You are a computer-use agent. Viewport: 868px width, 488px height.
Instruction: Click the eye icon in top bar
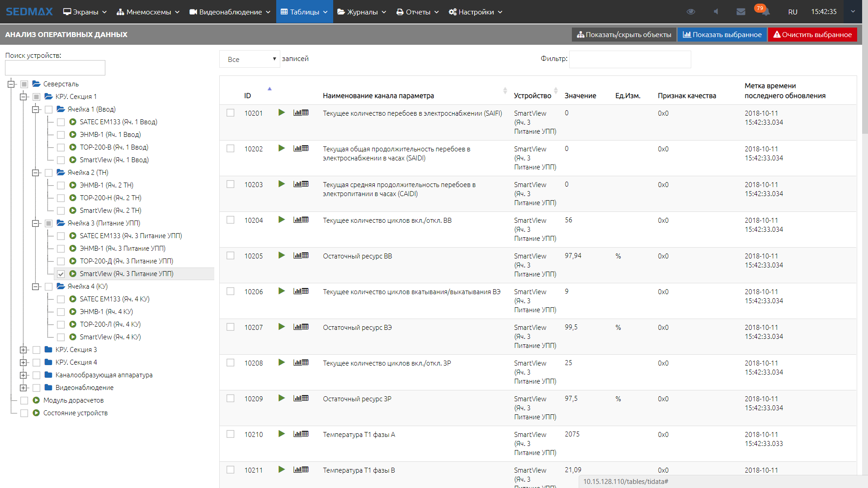point(691,12)
